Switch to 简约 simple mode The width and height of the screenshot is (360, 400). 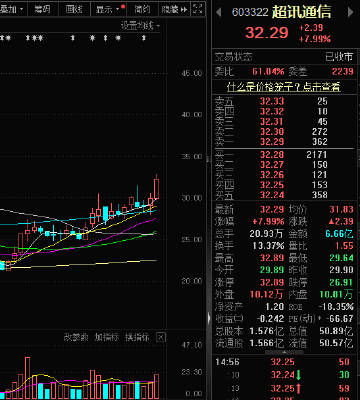pos(142,9)
